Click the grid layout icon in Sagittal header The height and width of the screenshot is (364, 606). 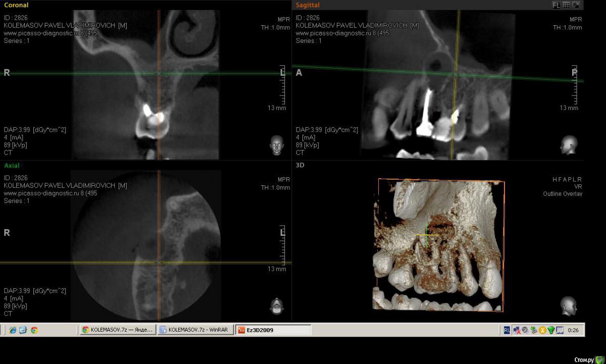(566, 5)
